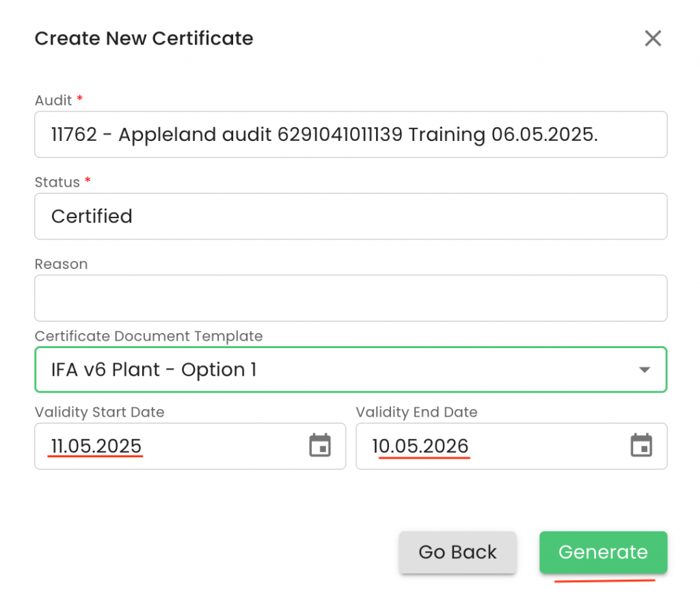Click the Status field label
Screen dimensions: 700x604
[x=57, y=182]
